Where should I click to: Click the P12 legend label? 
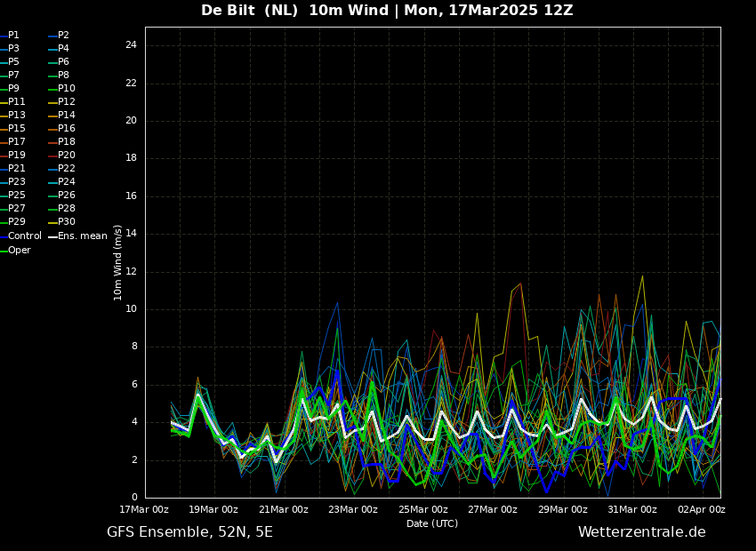66,102
